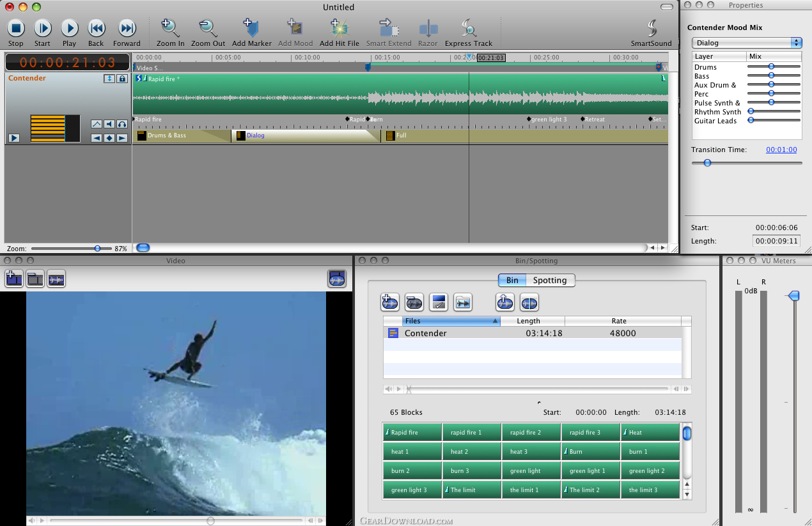This screenshot has width=812, height=526.
Task: Select the Contender file row in the Bin
Action: point(532,333)
